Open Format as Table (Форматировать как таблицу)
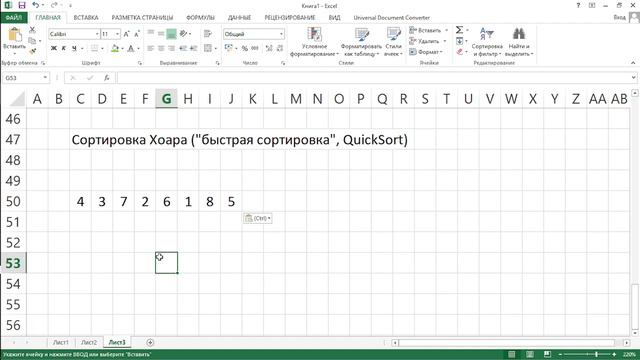Screen dimensions: 640x360 [x=361, y=42]
